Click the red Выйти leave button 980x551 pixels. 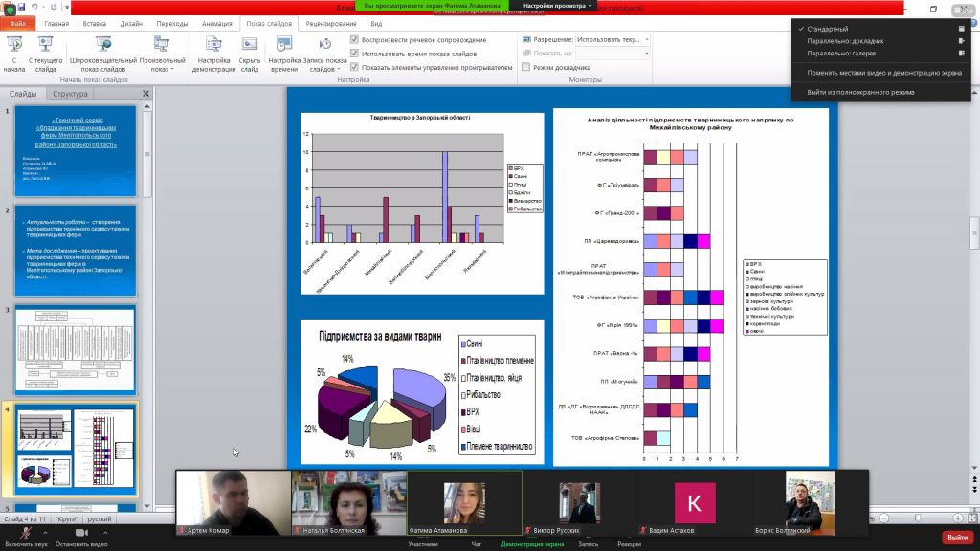point(957,537)
